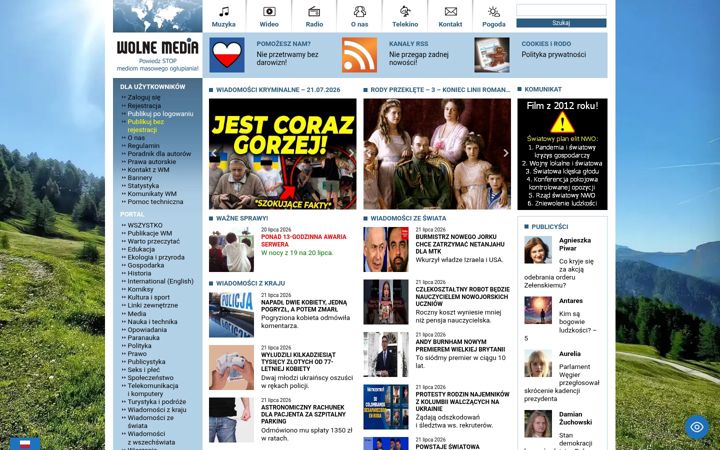The height and width of the screenshot is (450, 720).
Task: Open the Pomożesz nam? heading link
Action: [283, 44]
